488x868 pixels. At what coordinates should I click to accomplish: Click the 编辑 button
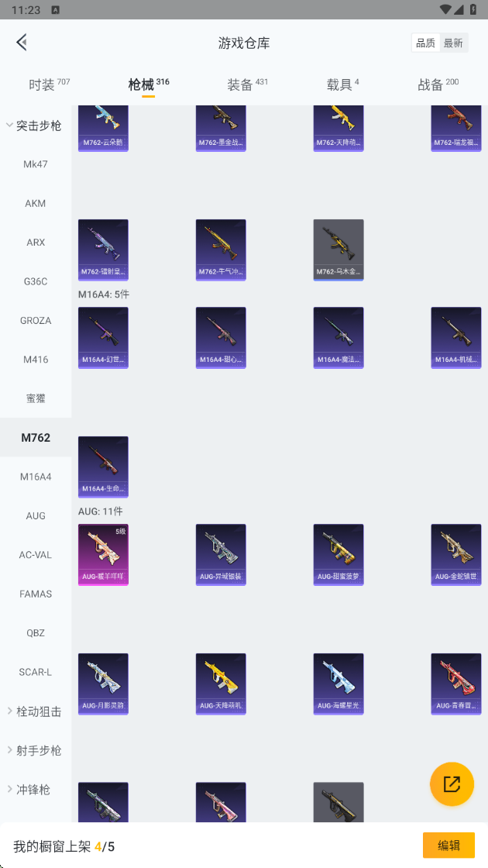[x=448, y=846]
